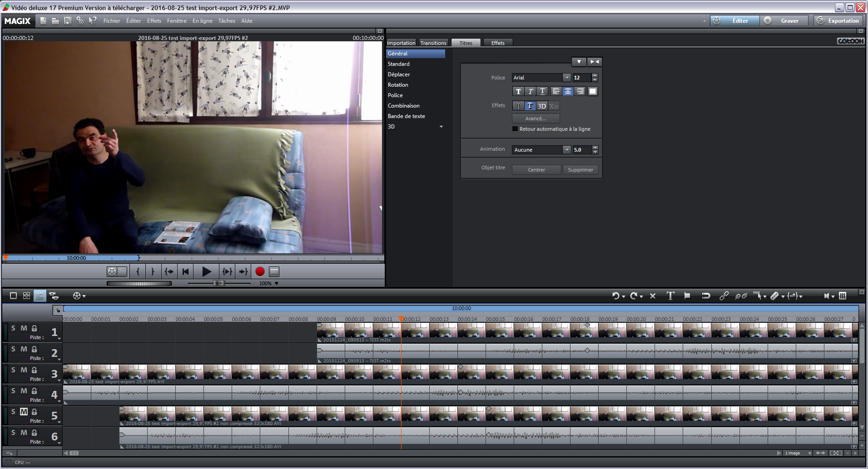This screenshot has width=868, height=469.
Task: Switch to the Transitions tab
Action: [x=433, y=43]
